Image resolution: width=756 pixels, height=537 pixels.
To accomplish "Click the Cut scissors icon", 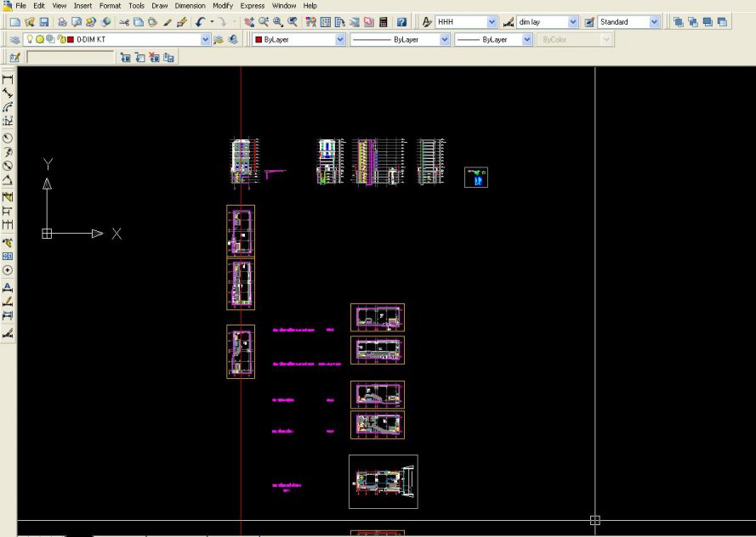I will pyautogui.click(x=124, y=22).
